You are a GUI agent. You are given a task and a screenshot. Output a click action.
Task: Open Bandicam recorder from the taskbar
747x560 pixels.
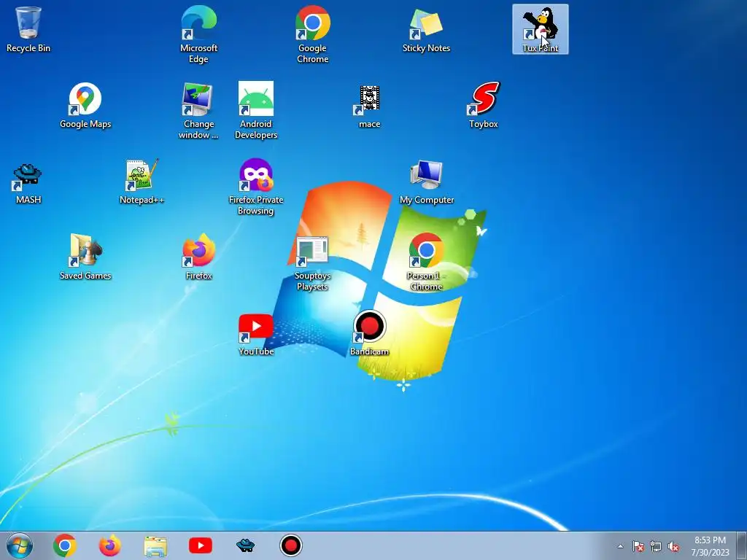pyautogui.click(x=290, y=545)
